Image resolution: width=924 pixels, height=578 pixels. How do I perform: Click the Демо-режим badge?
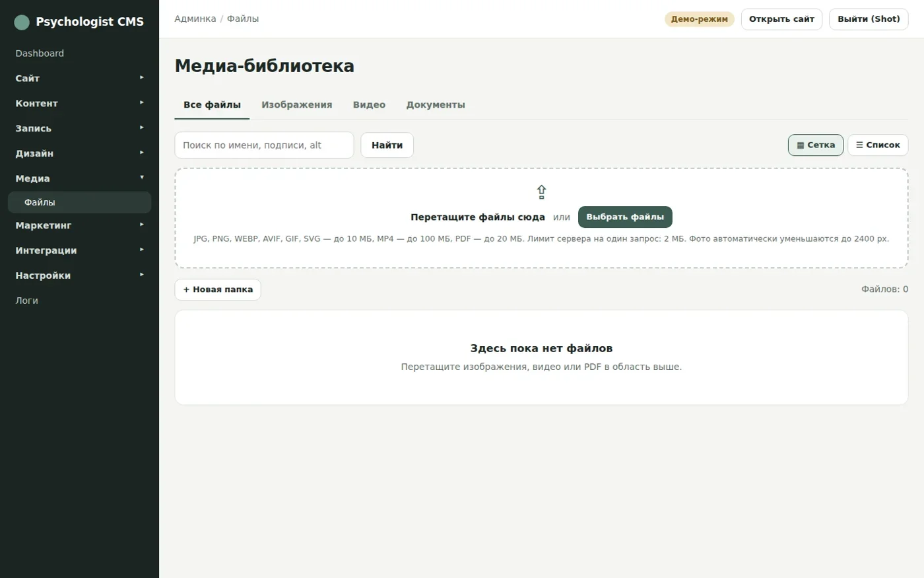700,19
